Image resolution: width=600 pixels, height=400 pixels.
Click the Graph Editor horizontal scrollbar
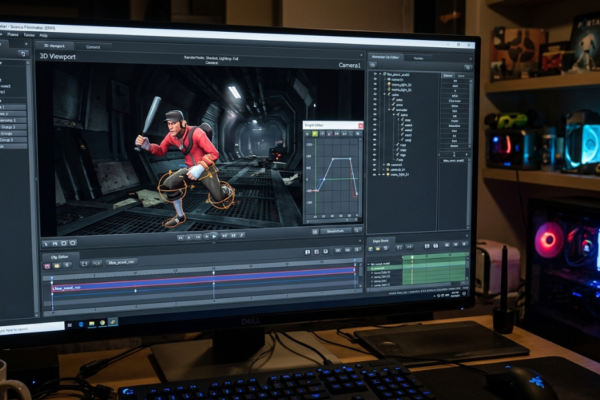click(331, 221)
